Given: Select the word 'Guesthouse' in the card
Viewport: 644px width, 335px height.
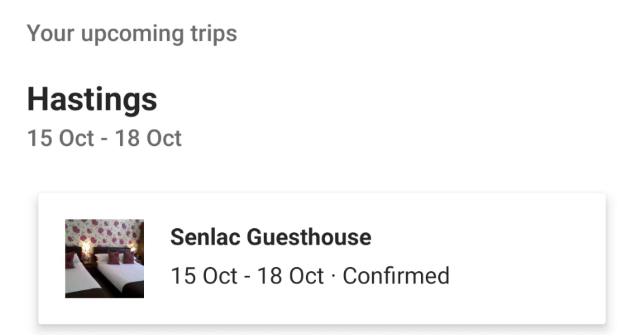Looking at the screenshot, I should click(x=309, y=237).
